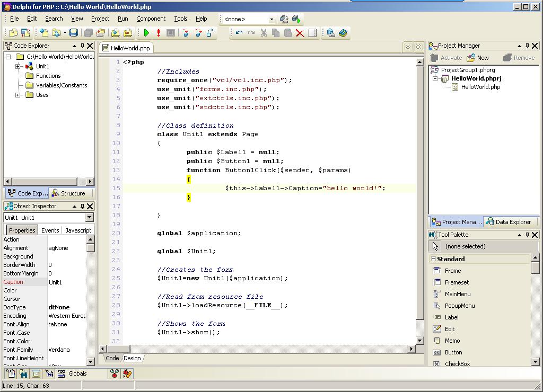Select the Label component in Tool Palette

tap(452, 317)
